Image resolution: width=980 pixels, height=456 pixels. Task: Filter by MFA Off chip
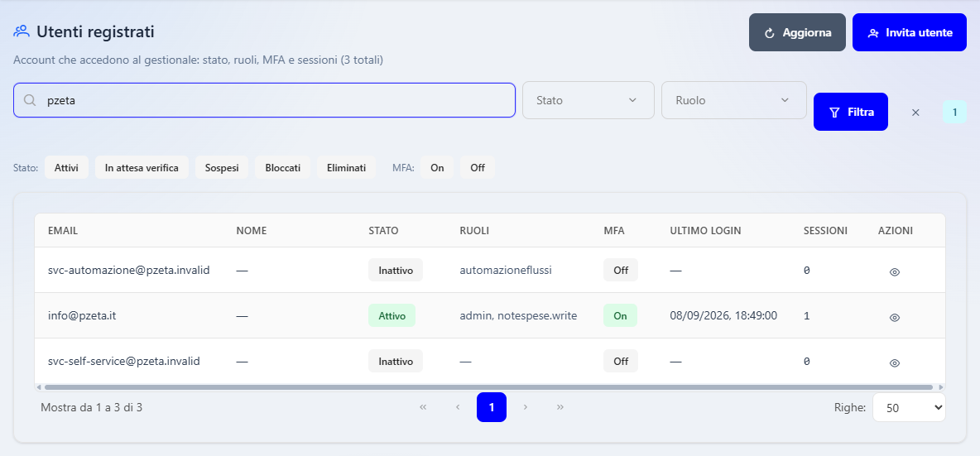(x=478, y=167)
